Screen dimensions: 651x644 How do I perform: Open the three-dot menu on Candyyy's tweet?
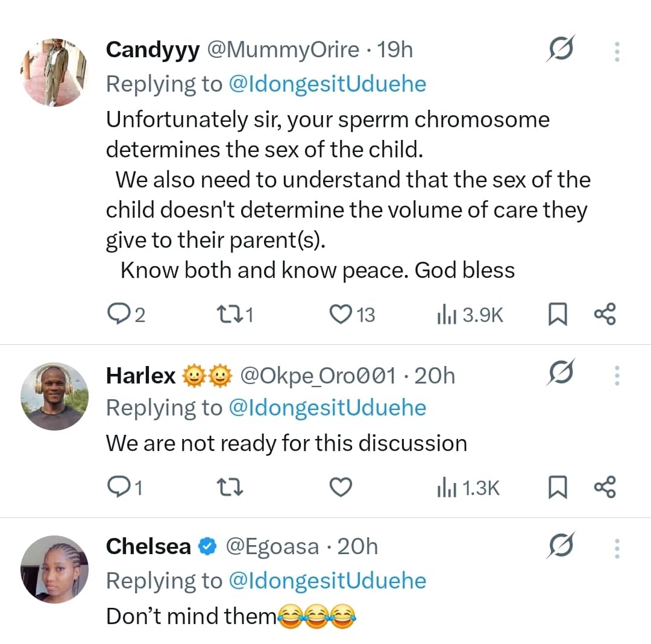[x=617, y=51]
